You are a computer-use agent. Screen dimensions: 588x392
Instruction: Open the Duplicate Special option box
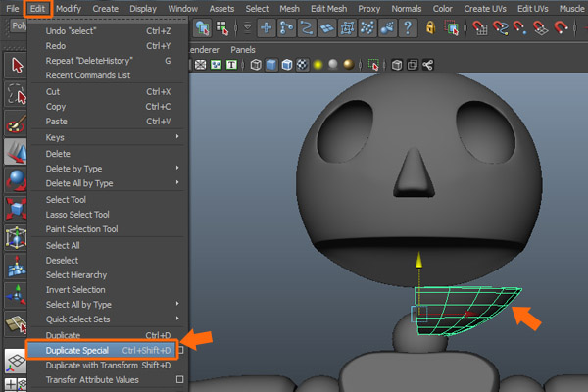pos(179,350)
